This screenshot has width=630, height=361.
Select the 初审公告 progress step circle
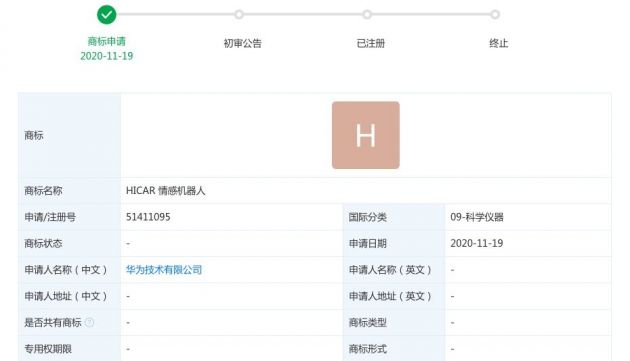point(239,15)
